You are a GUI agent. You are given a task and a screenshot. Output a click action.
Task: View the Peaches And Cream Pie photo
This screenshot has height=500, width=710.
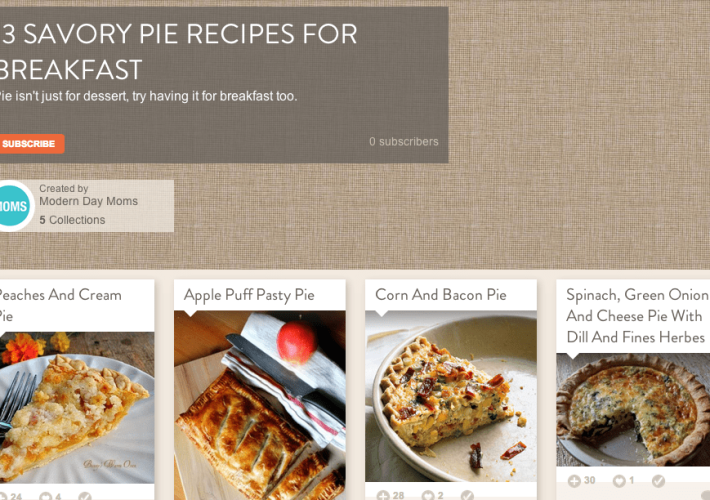(77, 408)
